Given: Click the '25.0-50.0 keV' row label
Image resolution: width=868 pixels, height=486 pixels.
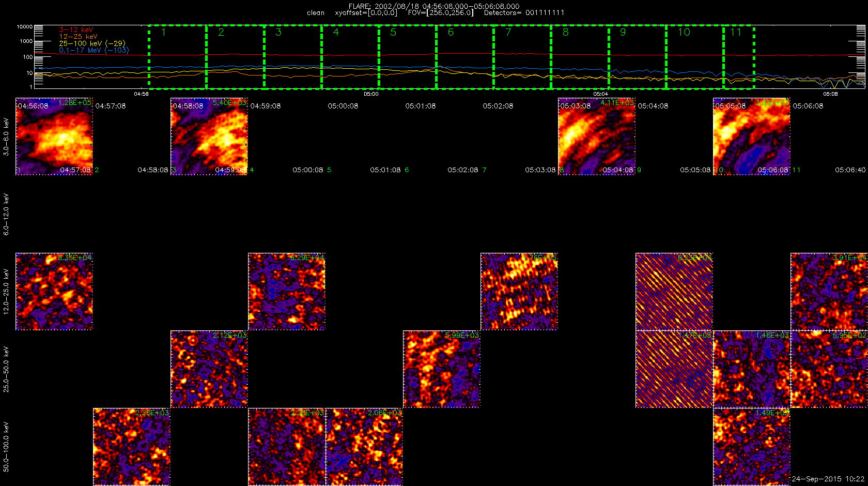Looking at the screenshot, I should click(x=6, y=369).
